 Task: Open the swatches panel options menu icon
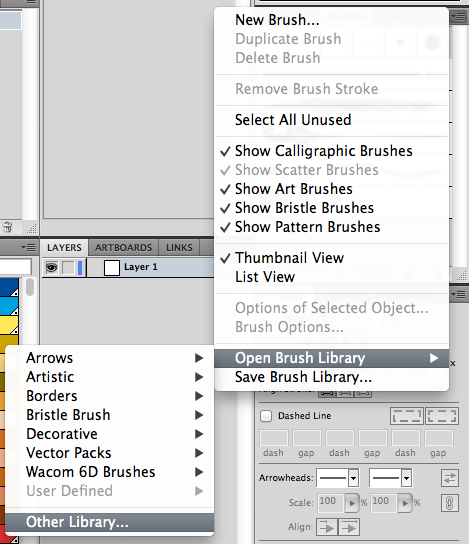coord(28,248)
